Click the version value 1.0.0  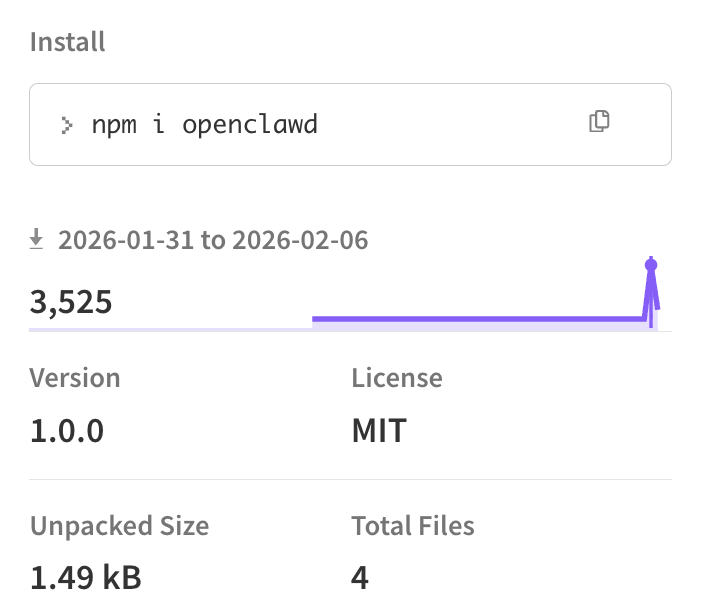point(67,431)
